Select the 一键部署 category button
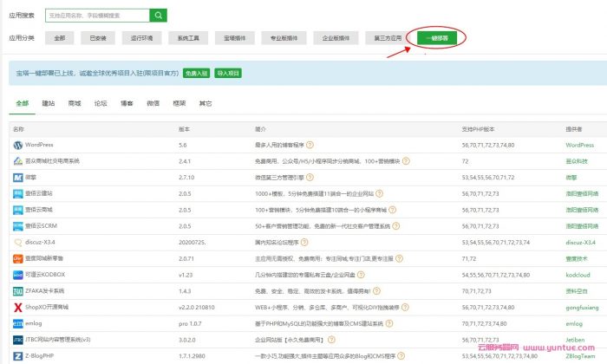The width and height of the screenshot is (607, 364). (435, 38)
